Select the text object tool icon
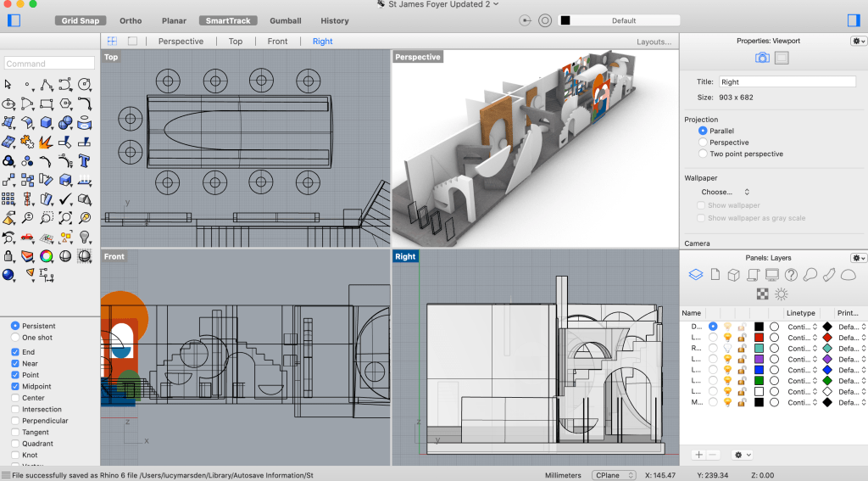Viewport: 868px width, 481px height. [x=85, y=159]
